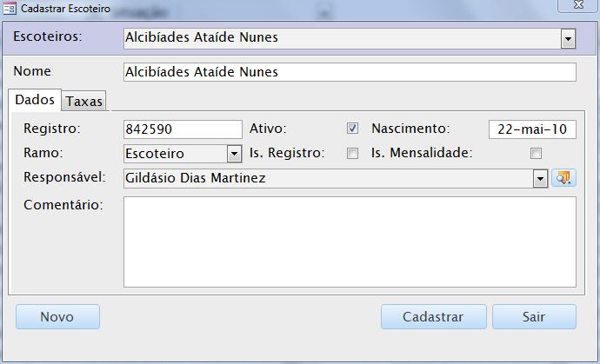Screen dimensions: 600x364
Task: Click the form icon in title bar
Action: (x=10, y=8)
